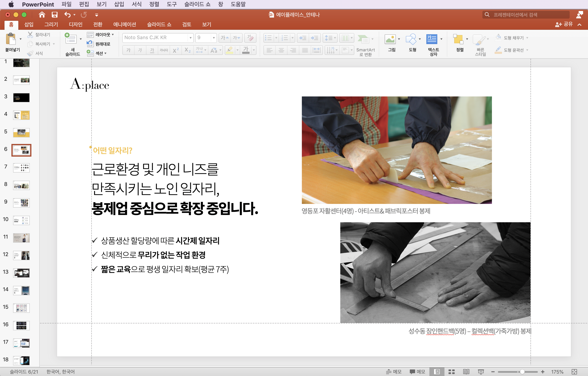Click the Home icon in the title bar

click(42, 15)
